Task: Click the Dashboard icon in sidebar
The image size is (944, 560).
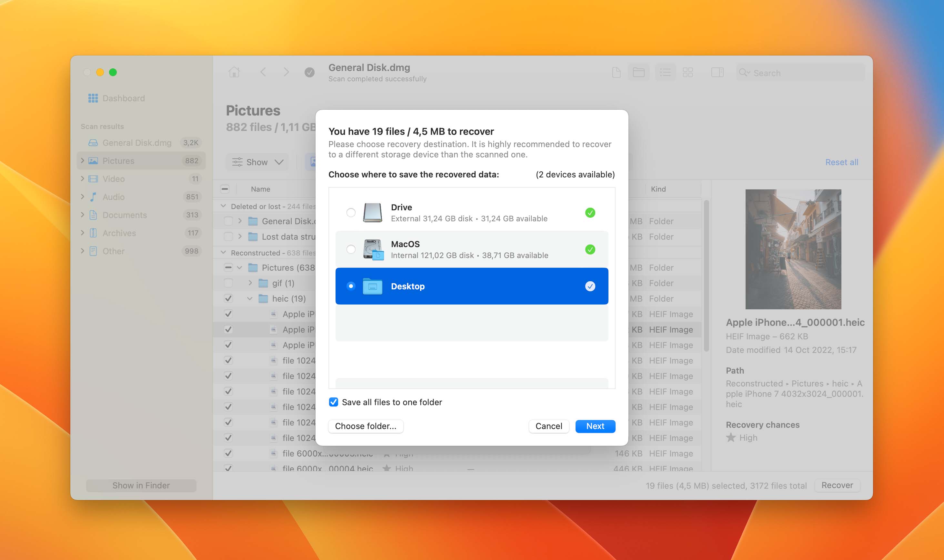Action: pos(93,98)
